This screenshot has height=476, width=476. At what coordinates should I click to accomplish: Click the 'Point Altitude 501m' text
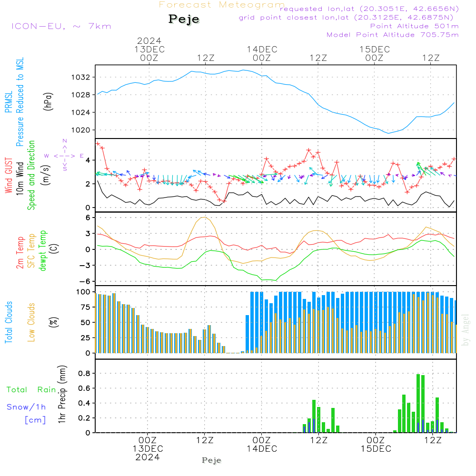415,26
